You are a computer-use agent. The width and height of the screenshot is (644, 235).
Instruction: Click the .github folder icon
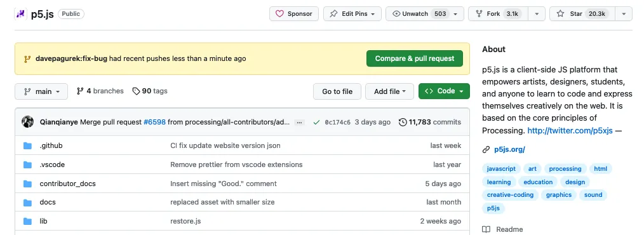[27, 145]
